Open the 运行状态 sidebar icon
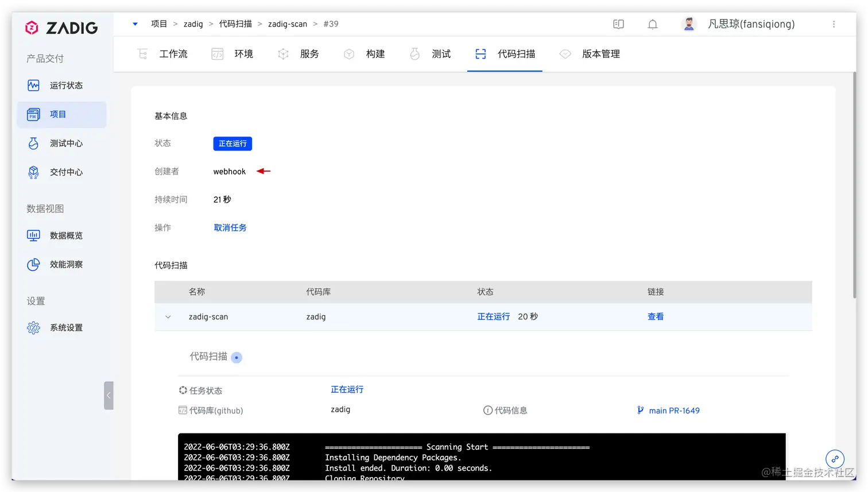Screen dimensions: 868x492 [33, 86]
